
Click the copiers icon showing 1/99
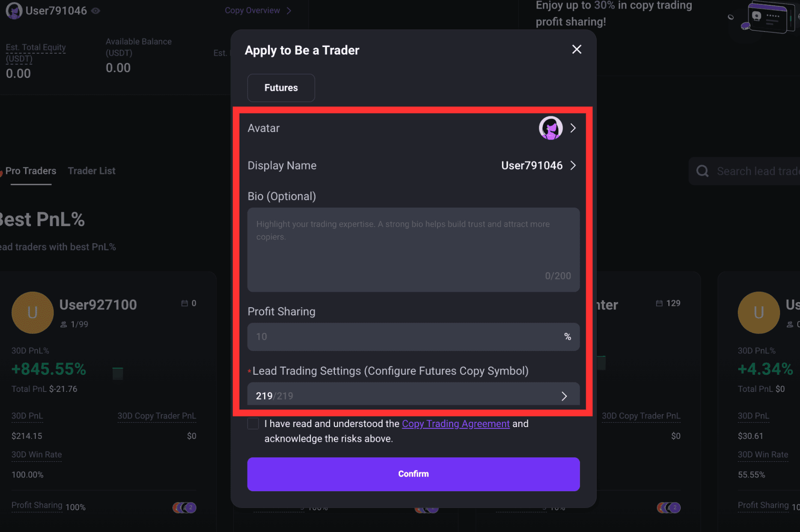64,324
